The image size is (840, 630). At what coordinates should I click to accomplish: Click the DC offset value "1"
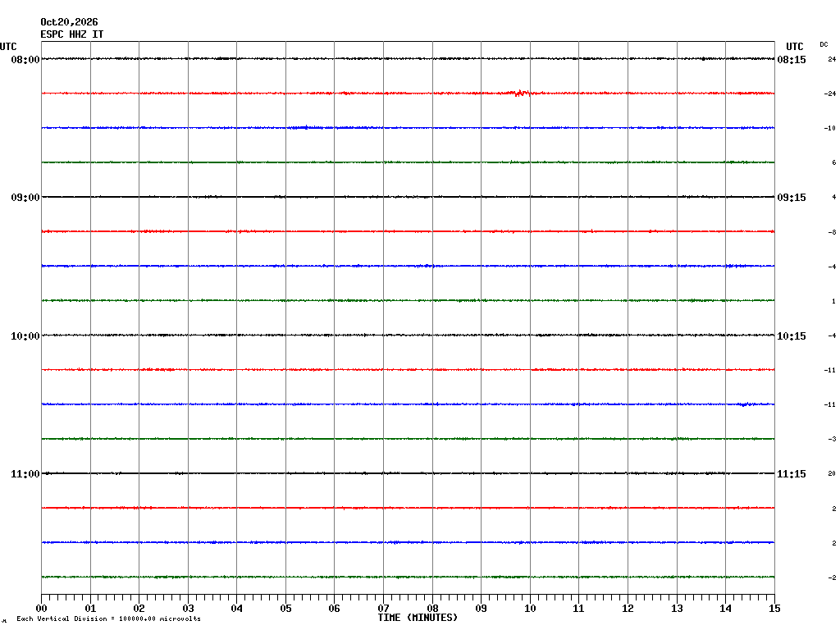tap(834, 302)
